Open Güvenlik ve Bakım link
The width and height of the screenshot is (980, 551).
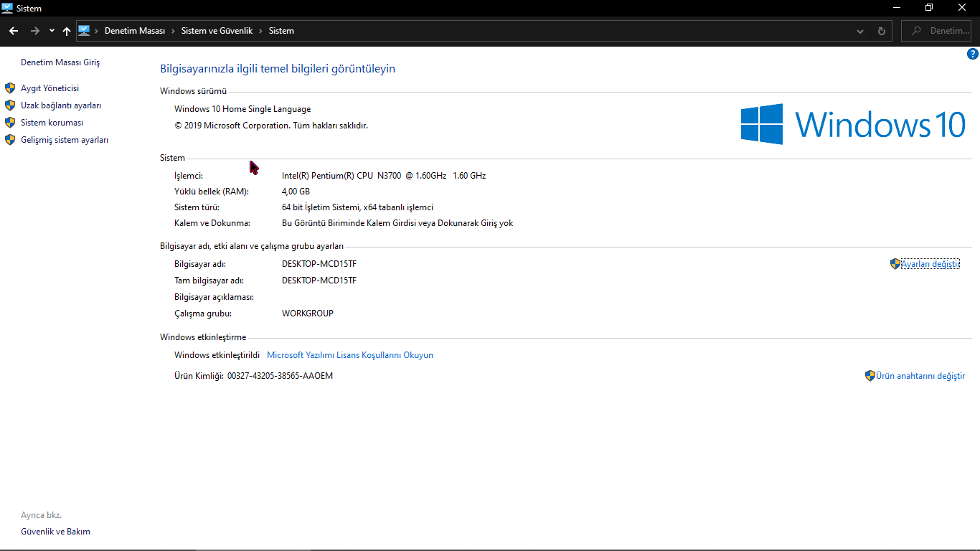click(x=55, y=532)
